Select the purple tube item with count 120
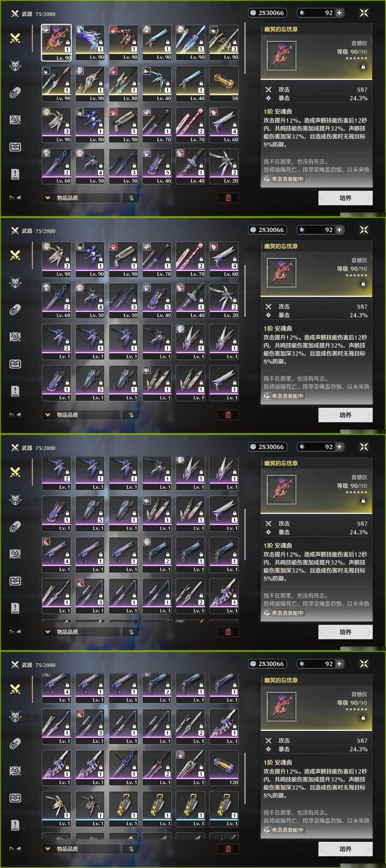 click(224, 768)
